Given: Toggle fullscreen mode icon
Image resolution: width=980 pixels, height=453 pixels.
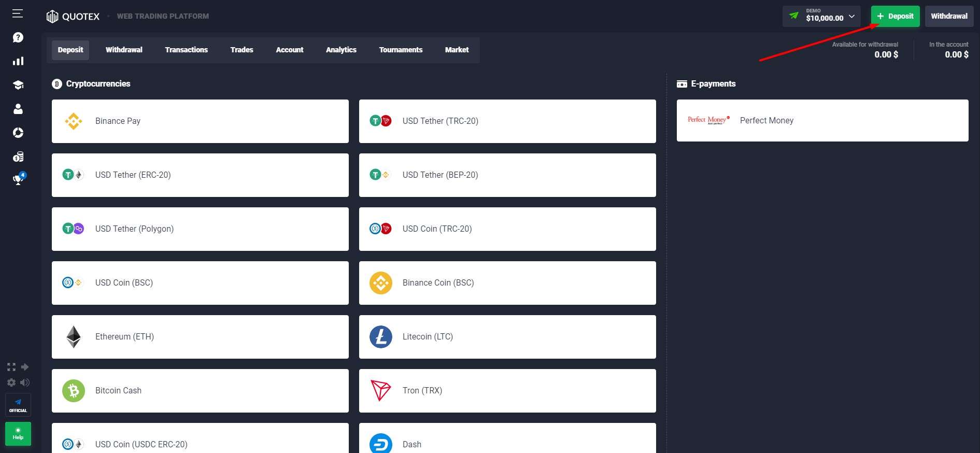Looking at the screenshot, I should pos(11,367).
